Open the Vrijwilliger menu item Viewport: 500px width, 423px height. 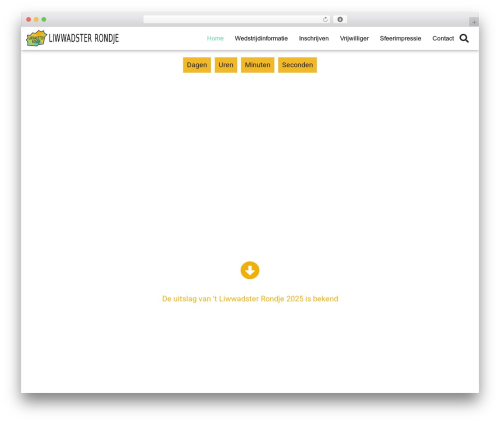click(354, 38)
